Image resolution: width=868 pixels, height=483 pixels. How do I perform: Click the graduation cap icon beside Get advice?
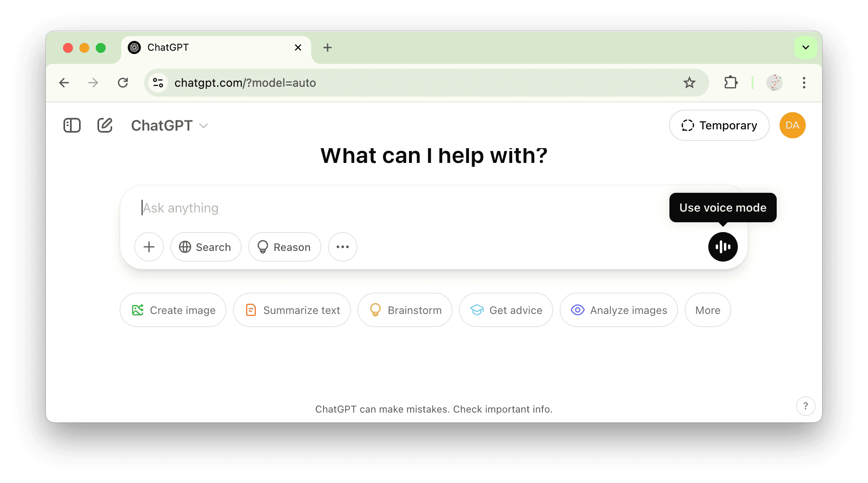pos(477,310)
